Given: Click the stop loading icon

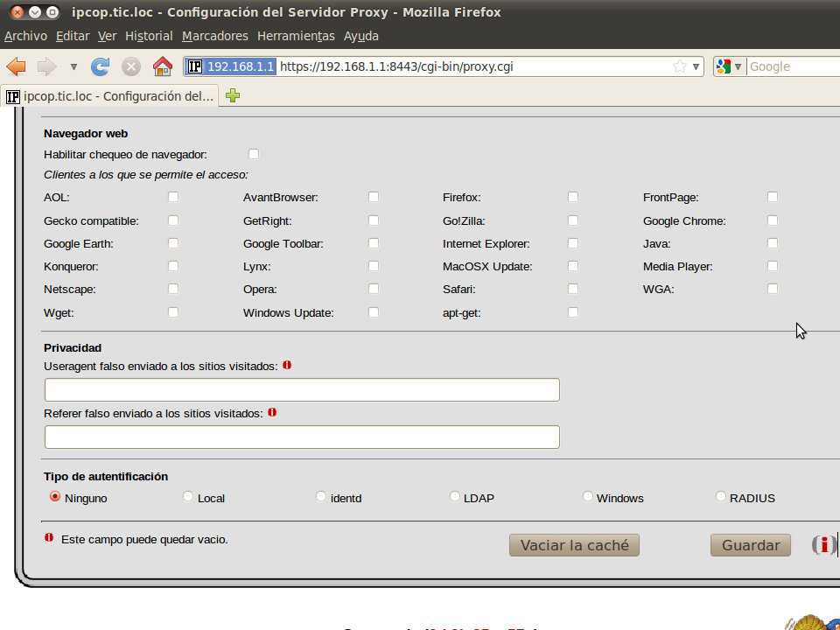Looking at the screenshot, I should [x=131, y=66].
